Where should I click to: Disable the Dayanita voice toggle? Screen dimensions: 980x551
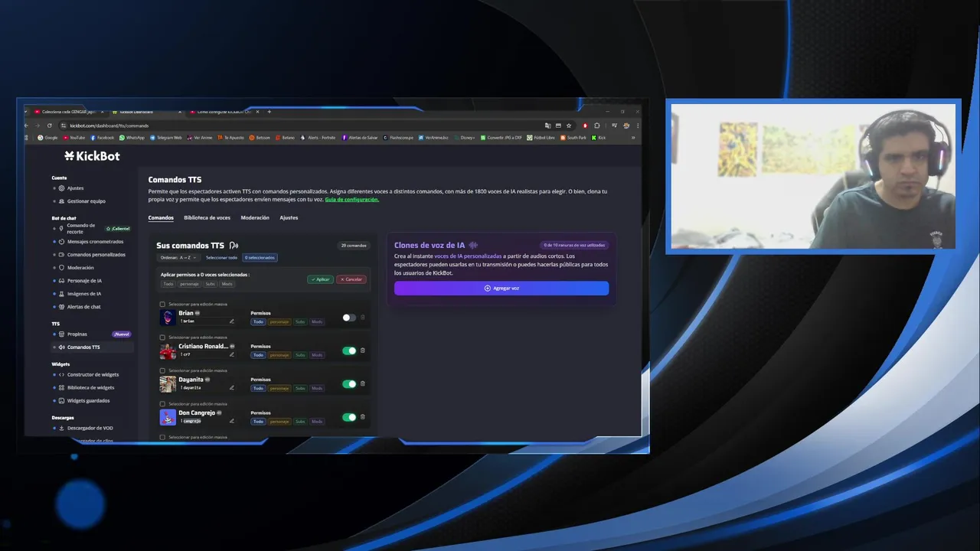[x=349, y=384]
